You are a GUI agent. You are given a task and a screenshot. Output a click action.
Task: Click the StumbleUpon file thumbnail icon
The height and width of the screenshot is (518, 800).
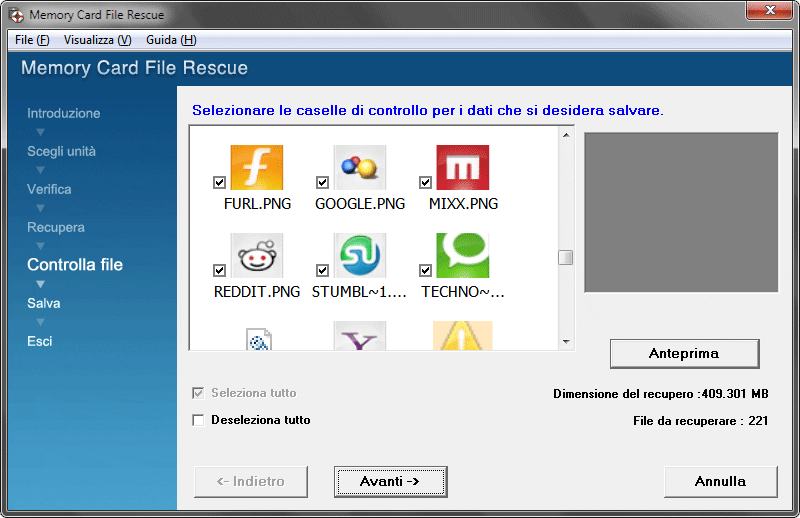pos(360,255)
